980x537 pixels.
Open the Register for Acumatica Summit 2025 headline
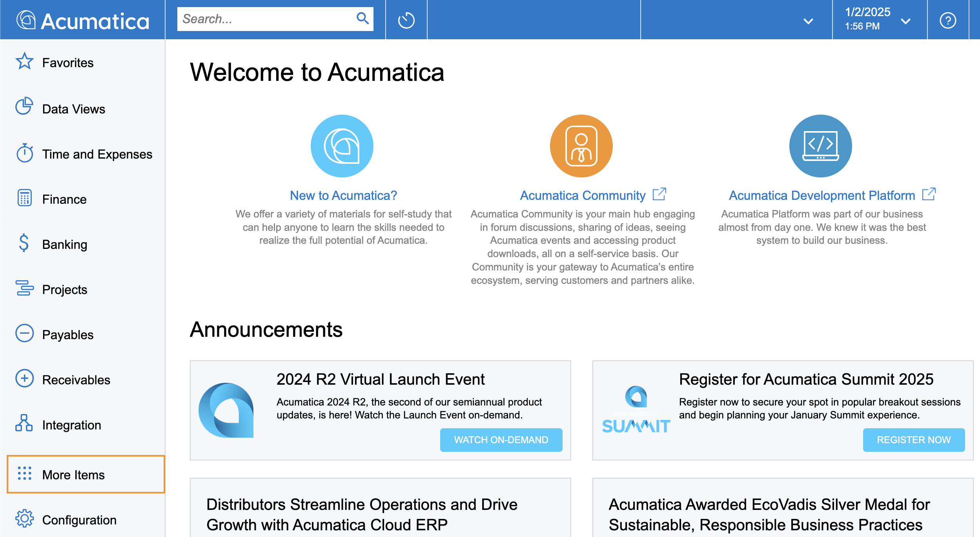point(806,379)
